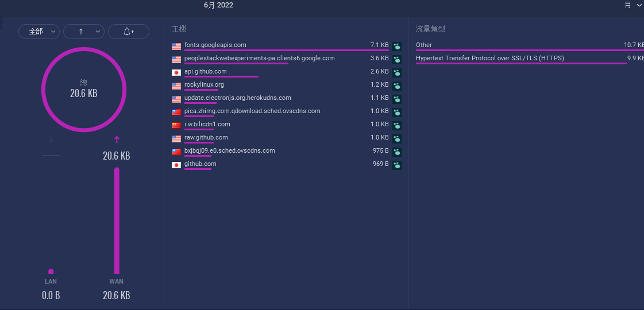Screen dimensions: 644x310
Task: Open the 月 period dropdown
Action: [633, 5]
